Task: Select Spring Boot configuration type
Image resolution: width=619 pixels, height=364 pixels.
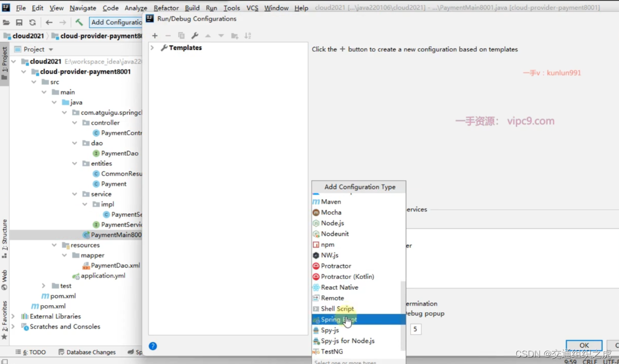Action: pos(359,320)
